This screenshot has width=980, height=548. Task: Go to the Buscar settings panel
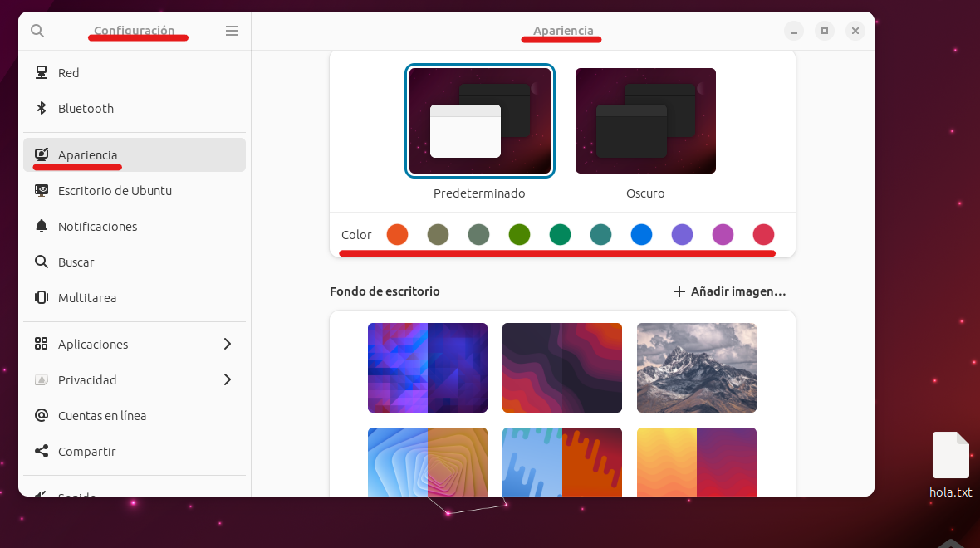[x=76, y=262]
